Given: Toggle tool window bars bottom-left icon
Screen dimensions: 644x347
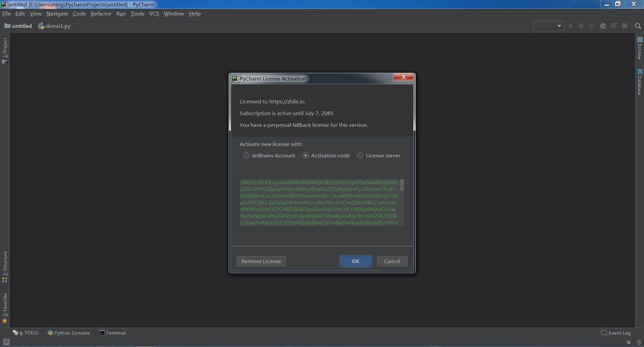Looking at the screenshot, I should (6, 342).
